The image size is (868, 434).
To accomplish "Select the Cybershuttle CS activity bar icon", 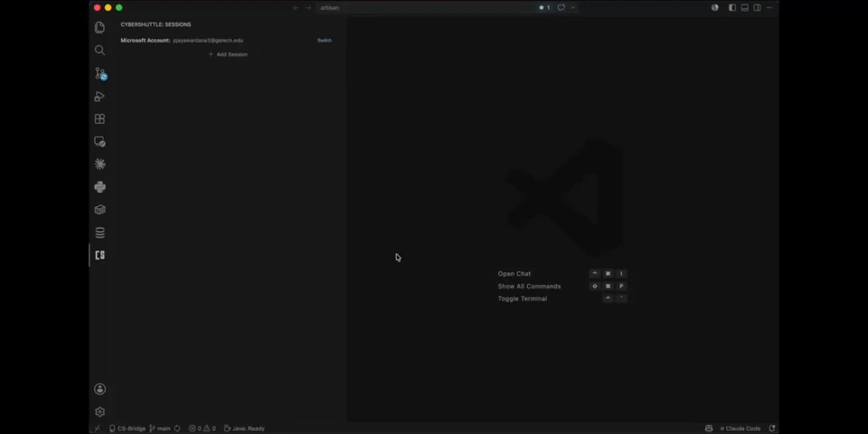I will click(x=99, y=255).
